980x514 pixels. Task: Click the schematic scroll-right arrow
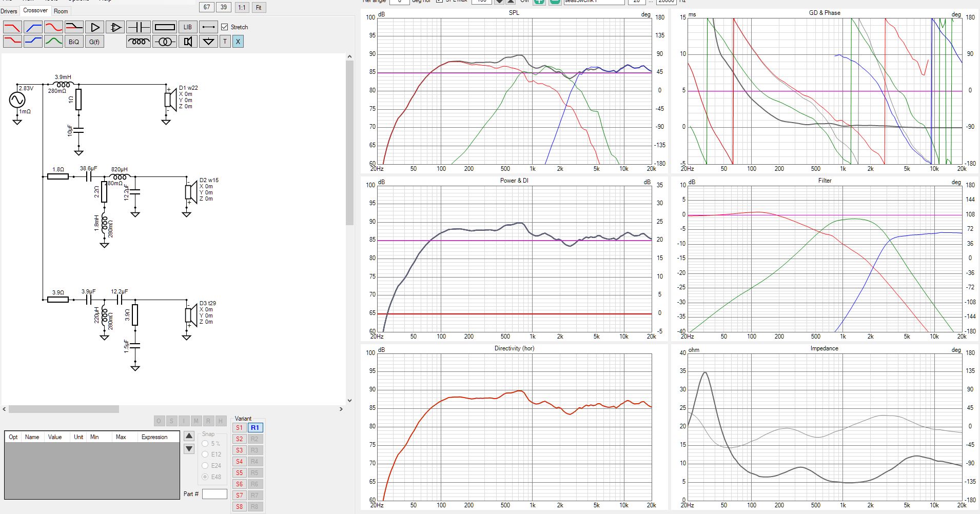[x=341, y=409]
